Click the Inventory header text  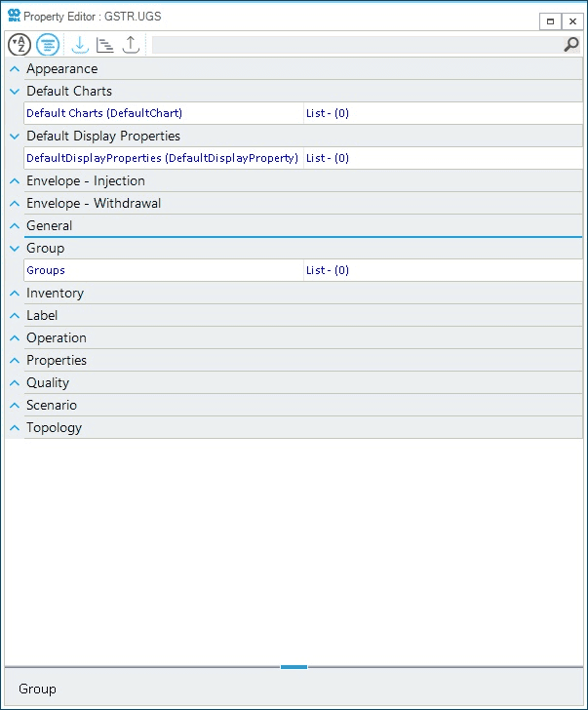coord(55,294)
